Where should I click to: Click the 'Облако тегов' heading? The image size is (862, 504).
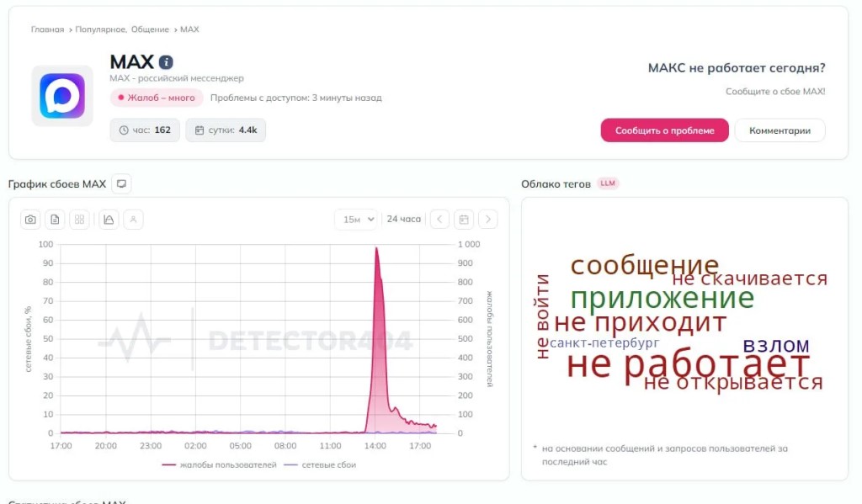556,184
